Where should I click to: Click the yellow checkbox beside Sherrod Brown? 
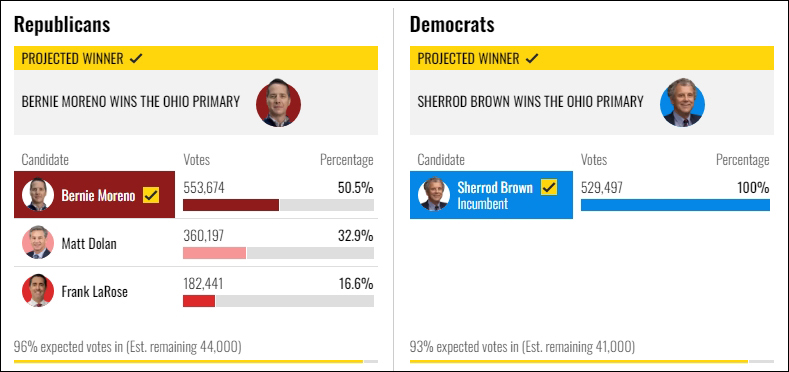(x=549, y=187)
